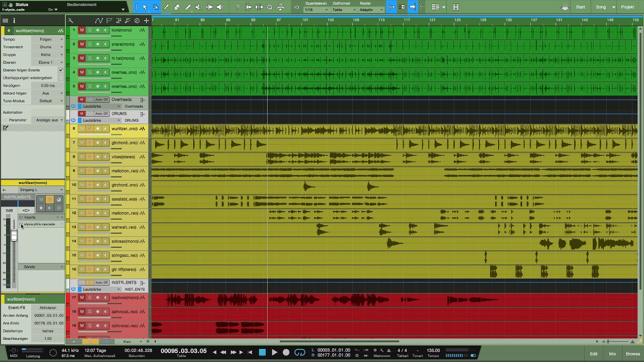Open the Mix view tab
Screen dimensions: 644x362
[x=612, y=354]
